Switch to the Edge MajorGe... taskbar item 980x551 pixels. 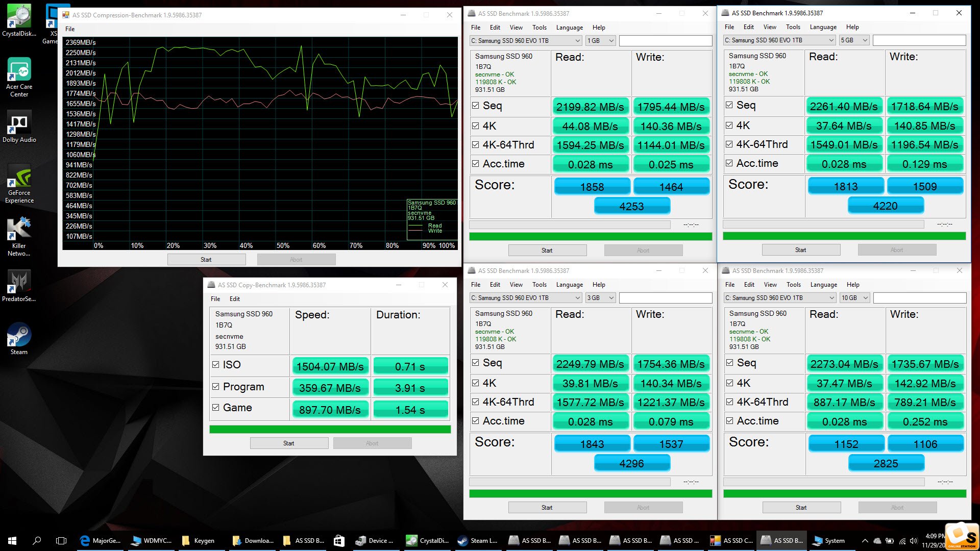pyautogui.click(x=101, y=541)
